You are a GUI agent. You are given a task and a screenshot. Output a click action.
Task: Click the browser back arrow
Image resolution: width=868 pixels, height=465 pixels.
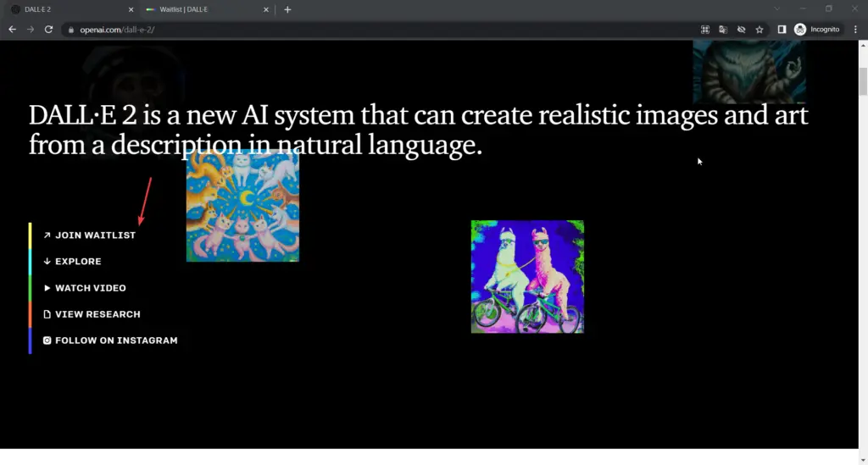[12, 30]
